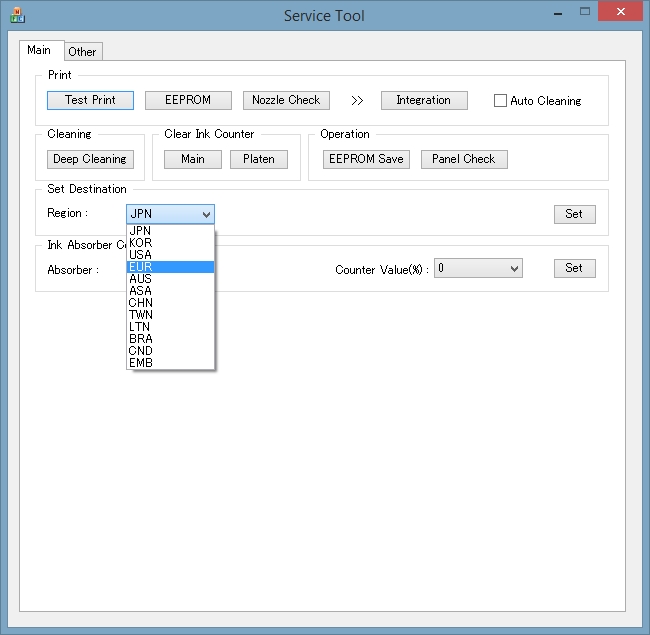Choose USA in the region list

[x=170, y=255]
